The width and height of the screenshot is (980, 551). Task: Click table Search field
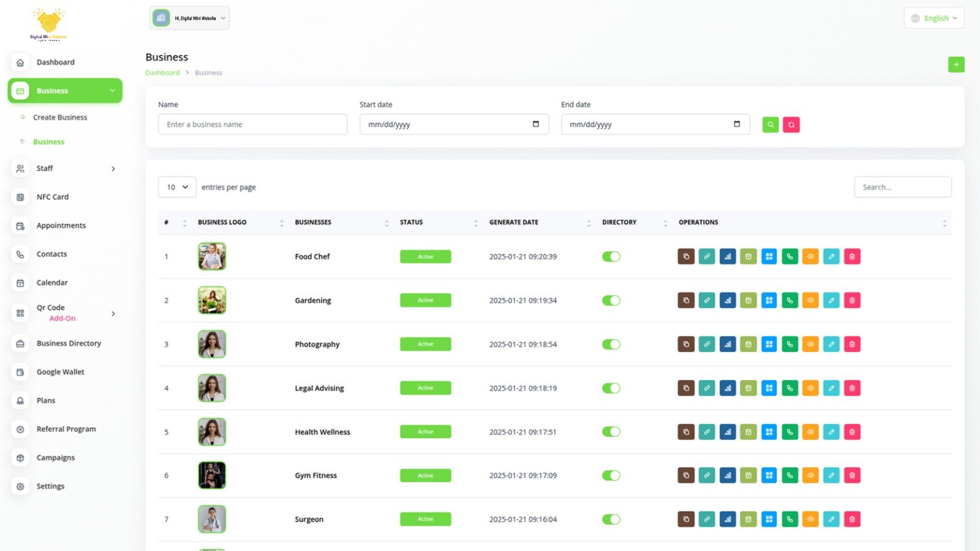[903, 187]
